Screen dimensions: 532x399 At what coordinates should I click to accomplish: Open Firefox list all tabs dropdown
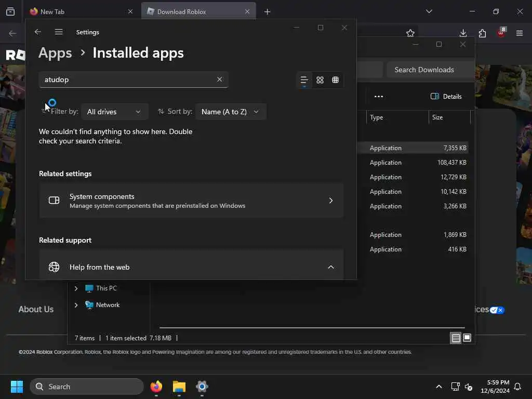(x=429, y=11)
